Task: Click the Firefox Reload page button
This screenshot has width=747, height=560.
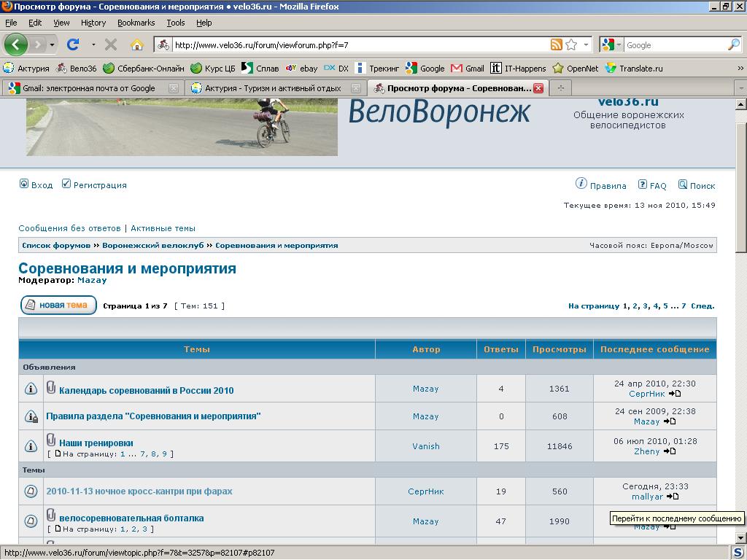Action: [73, 44]
